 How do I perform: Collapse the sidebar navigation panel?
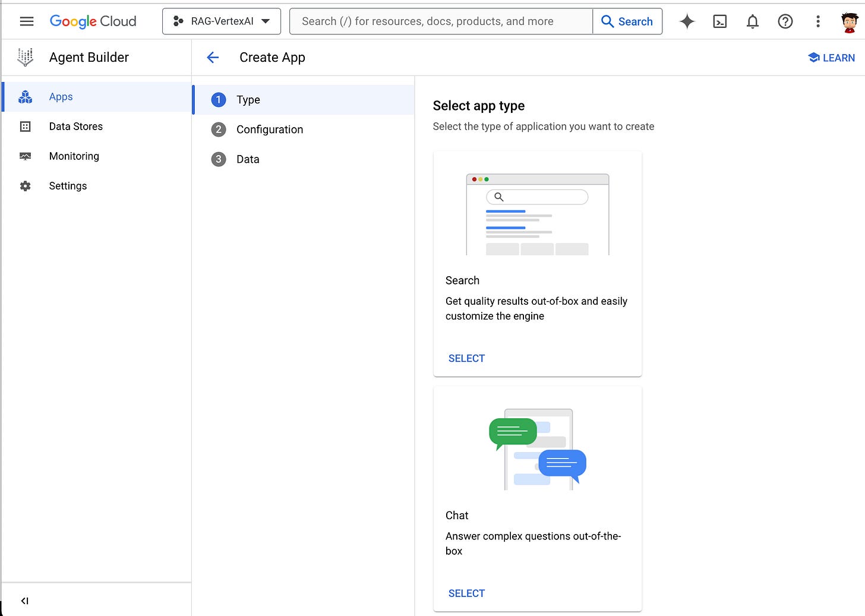coord(24,601)
